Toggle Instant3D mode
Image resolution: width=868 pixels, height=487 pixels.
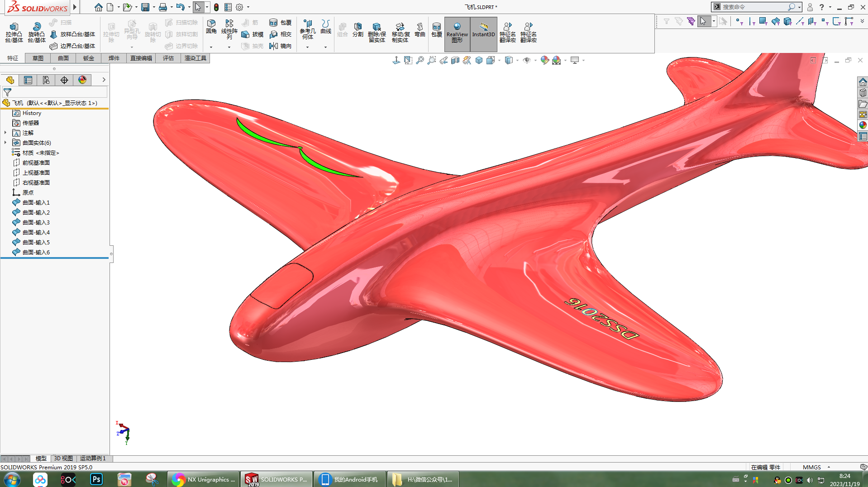click(x=483, y=34)
